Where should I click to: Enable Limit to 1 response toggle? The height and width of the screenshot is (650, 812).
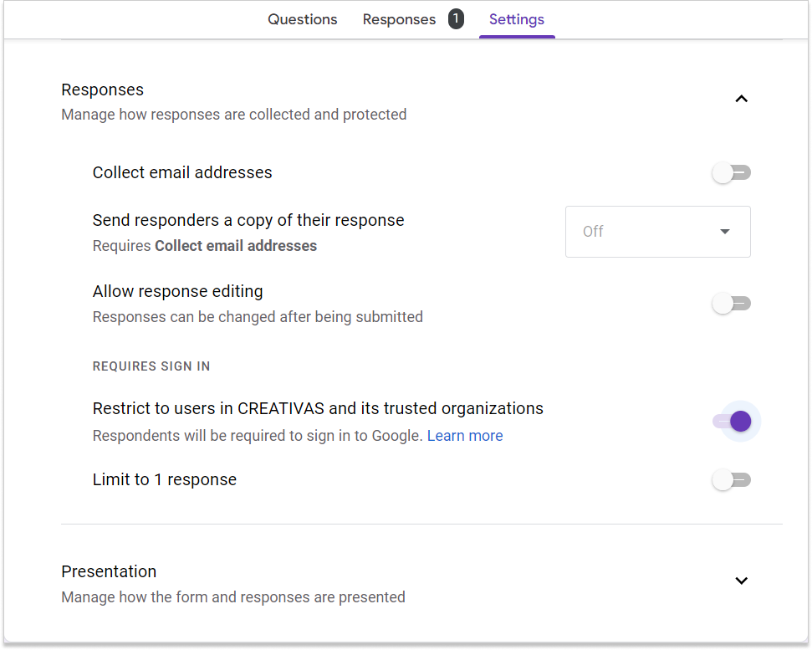click(x=732, y=480)
